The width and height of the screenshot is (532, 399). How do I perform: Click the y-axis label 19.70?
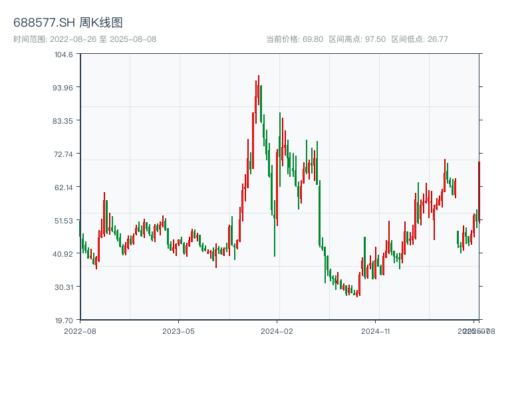click(64, 321)
